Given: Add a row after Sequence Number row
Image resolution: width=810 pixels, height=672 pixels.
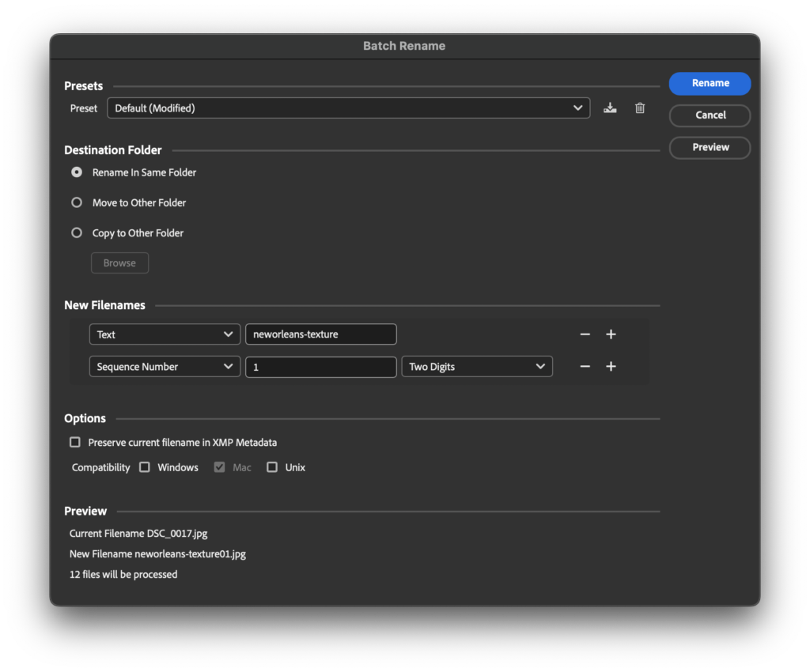Looking at the screenshot, I should coord(611,367).
